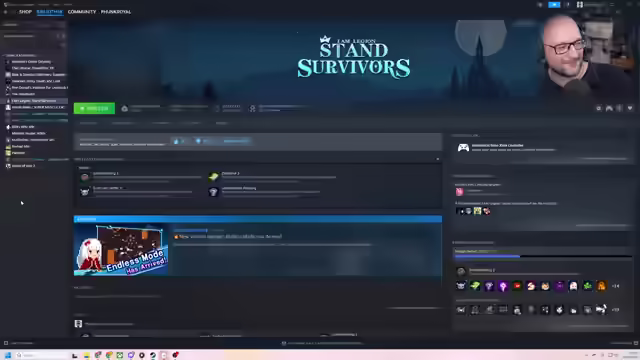Open the downloads status at bottom center
Image resolution: width=640 pixels, height=360 pixels.
click(322, 343)
